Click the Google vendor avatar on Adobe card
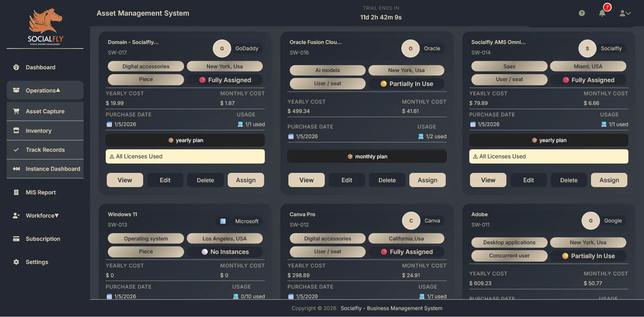The width and height of the screenshot is (644, 317). (x=591, y=221)
